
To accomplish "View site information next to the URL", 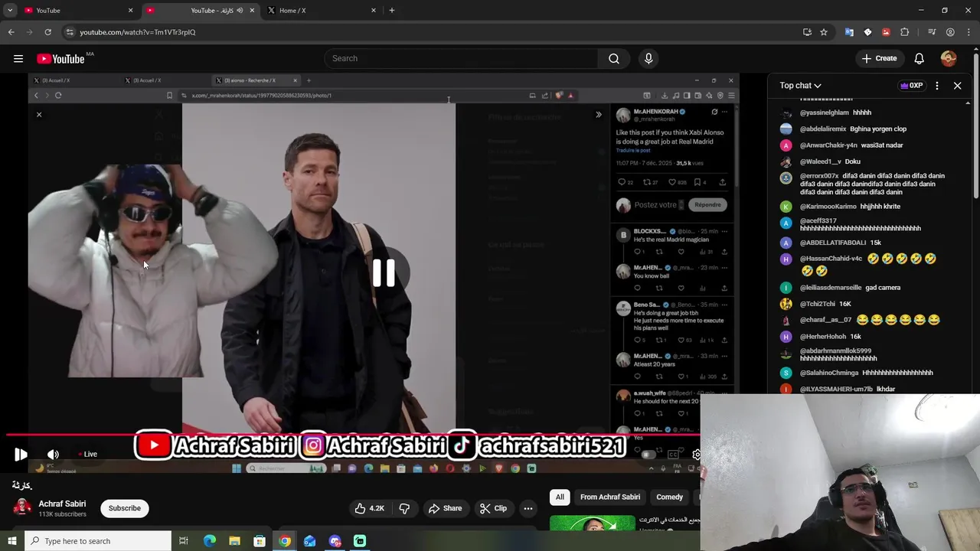I will tap(70, 32).
